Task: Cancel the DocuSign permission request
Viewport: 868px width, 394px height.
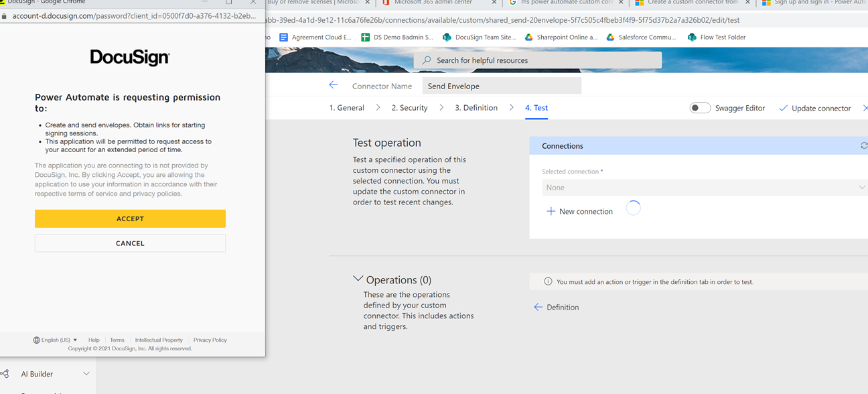Action: 130,243
